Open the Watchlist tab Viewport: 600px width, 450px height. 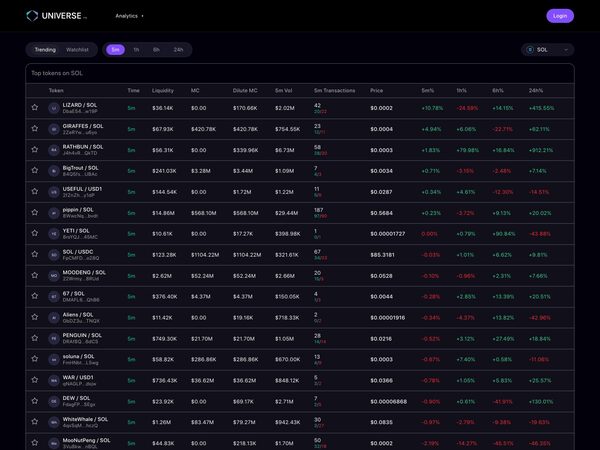77,50
